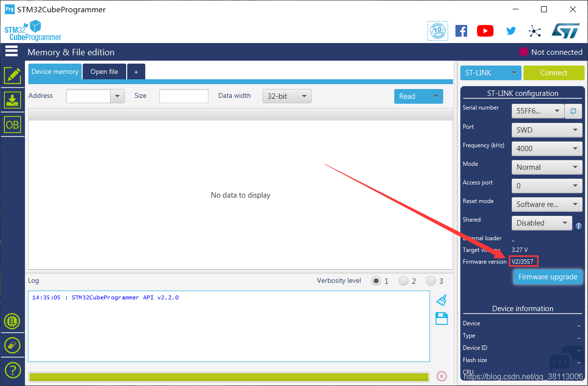Viewport: 588px width, 386px height.
Task: Open the ST-LINK interface dropdown
Action: 491,73
